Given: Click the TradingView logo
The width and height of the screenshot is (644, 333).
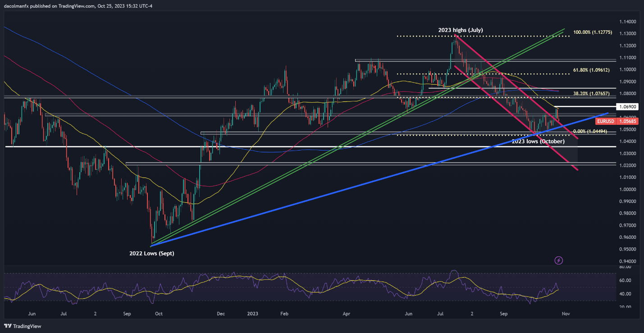Looking at the screenshot, I should 22,326.
